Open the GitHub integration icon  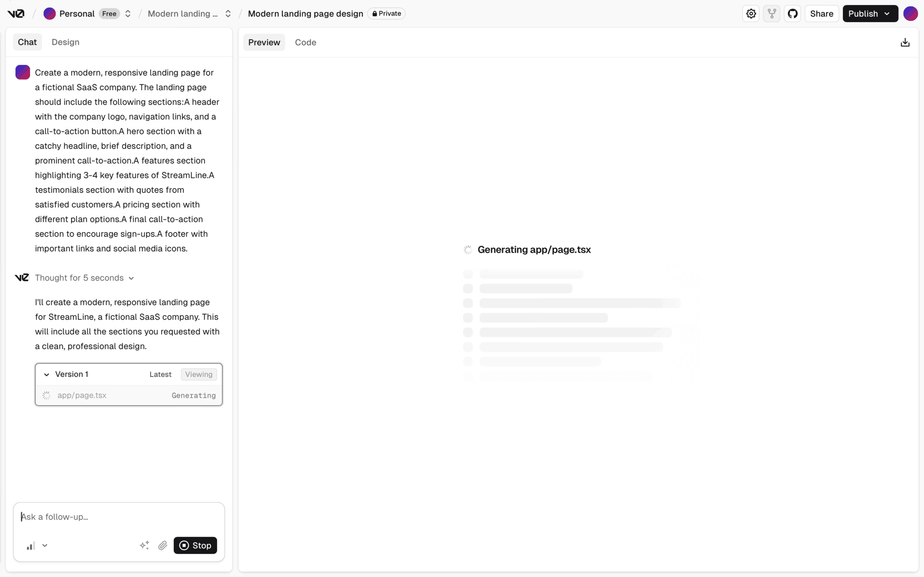(x=793, y=13)
